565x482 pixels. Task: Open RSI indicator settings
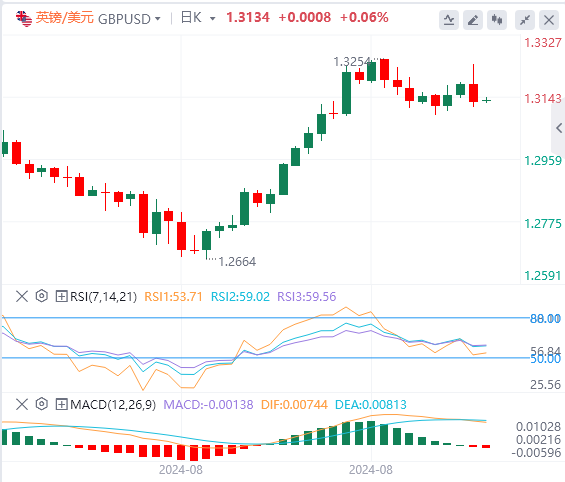[42, 296]
